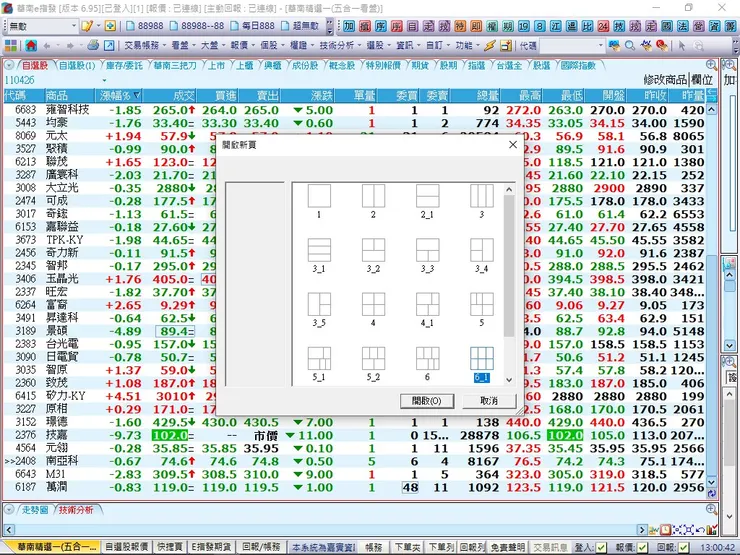Open the 技術分析 dropdown menu in toolbar
Viewport: 740px width, 555px height.
[x=340, y=45]
